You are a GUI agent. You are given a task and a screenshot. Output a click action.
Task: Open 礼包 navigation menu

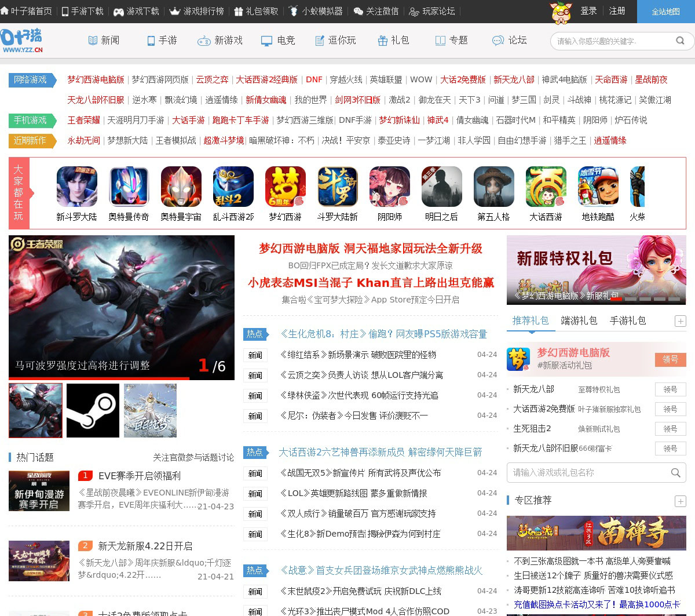[x=393, y=40]
